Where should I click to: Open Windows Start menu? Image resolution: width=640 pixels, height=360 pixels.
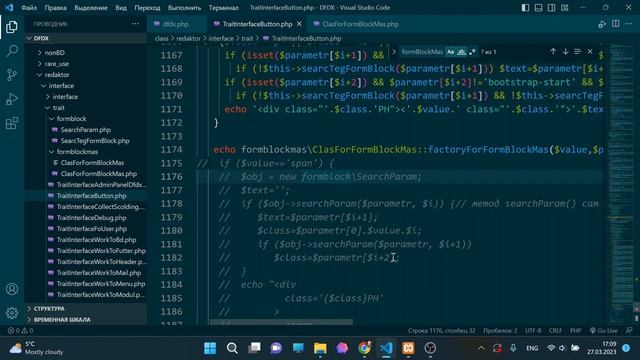(x=210, y=348)
